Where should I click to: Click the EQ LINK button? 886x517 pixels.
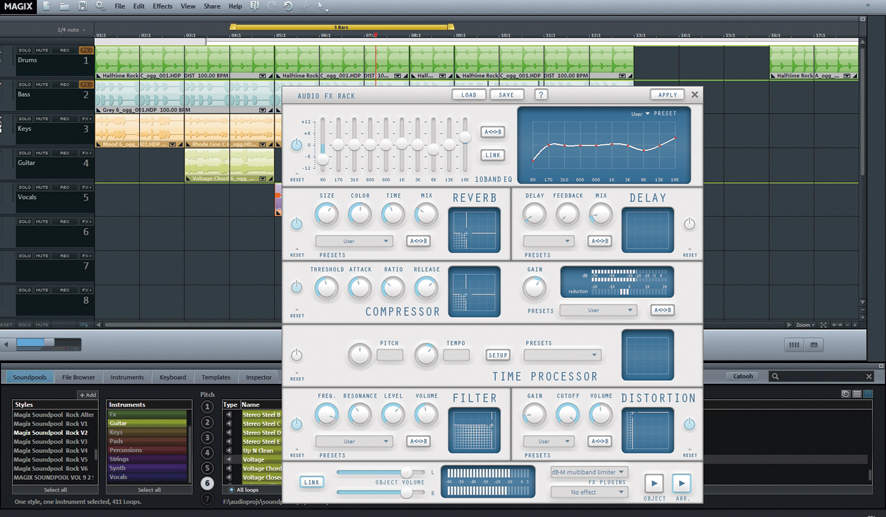click(x=493, y=155)
